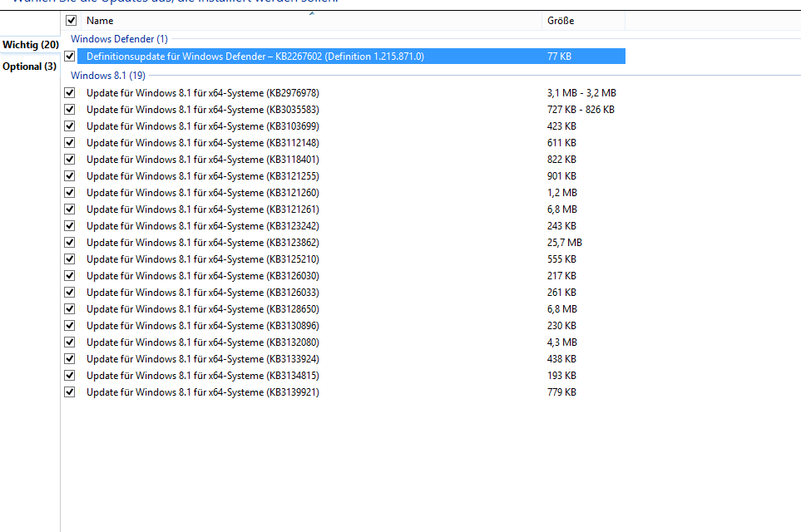Click the 1,2 MB size cell
Image resolution: width=801 pixels, height=532 pixels.
[x=562, y=193]
